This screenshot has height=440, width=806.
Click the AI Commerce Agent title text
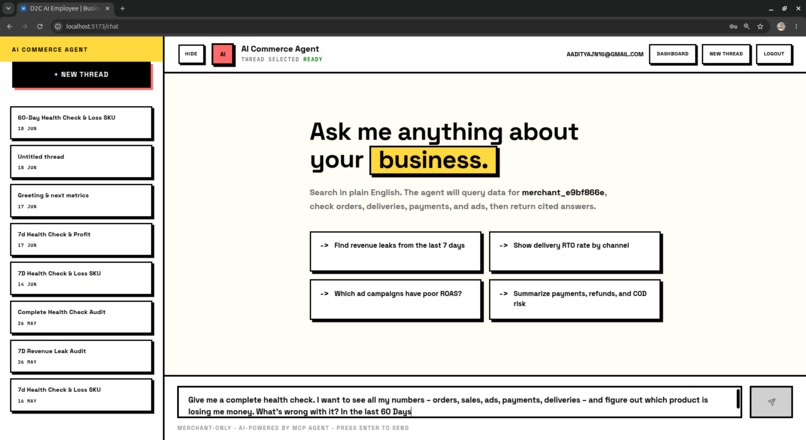pyautogui.click(x=280, y=49)
